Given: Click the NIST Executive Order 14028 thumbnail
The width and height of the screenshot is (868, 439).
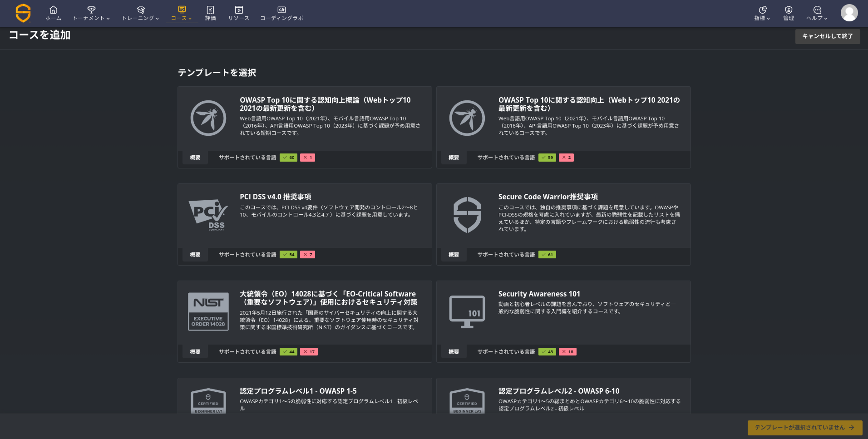Looking at the screenshot, I should (208, 312).
